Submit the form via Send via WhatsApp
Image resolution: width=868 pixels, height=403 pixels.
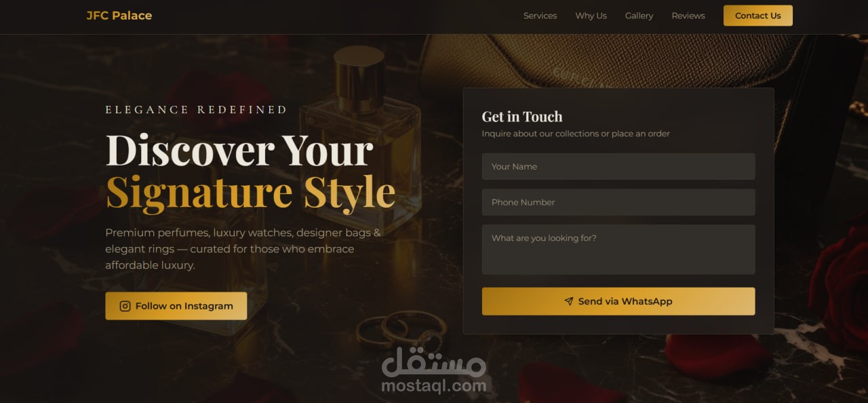[x=618, y=301]
